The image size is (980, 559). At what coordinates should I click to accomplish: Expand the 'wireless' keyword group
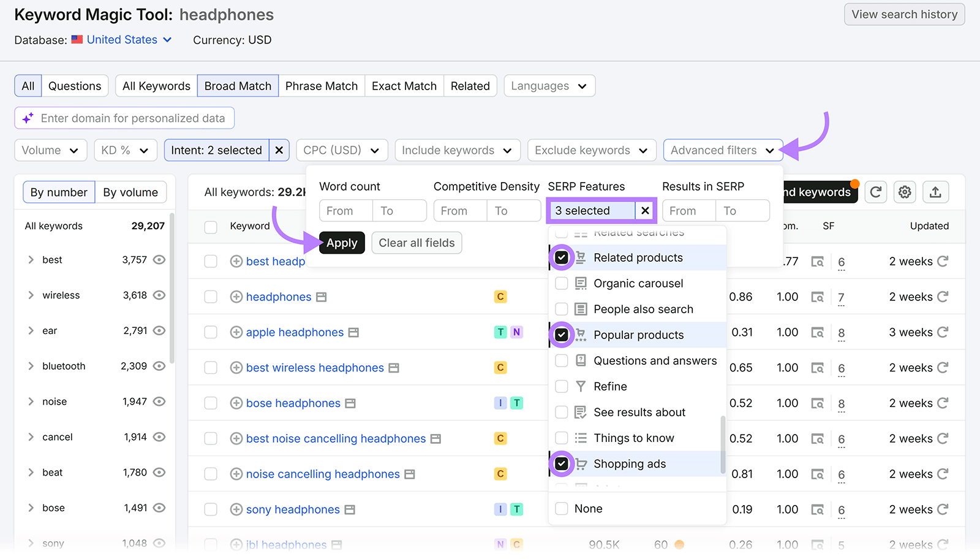coord(31,295)
